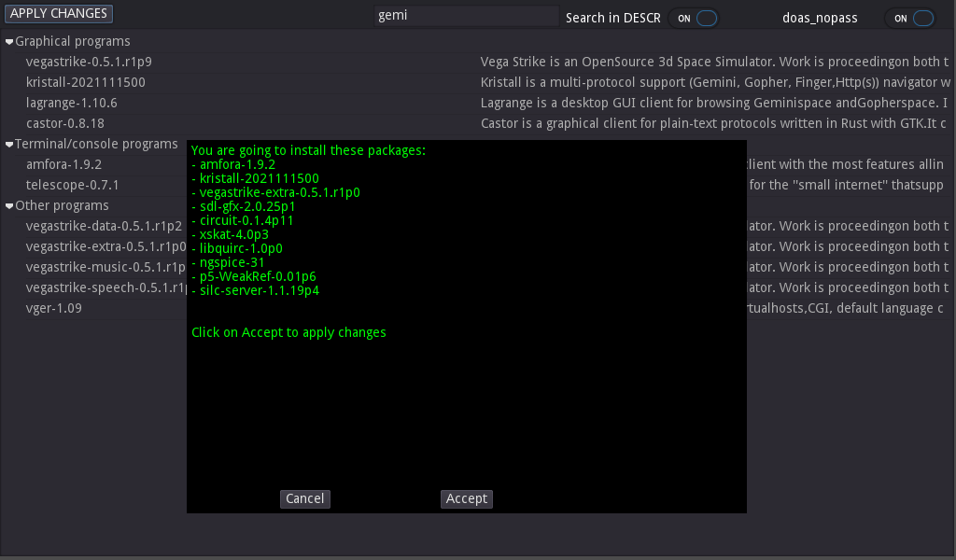This screenshot has width=956, height=560.
Task: Select the lagrange-1.10.6 package
Action: (71, 103)
